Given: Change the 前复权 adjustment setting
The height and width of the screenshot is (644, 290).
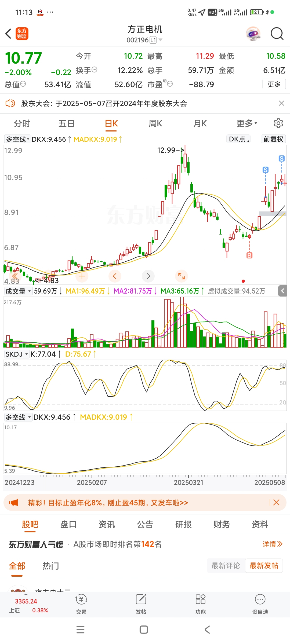Looking at the screenshot, I should [x=273, y=139].
